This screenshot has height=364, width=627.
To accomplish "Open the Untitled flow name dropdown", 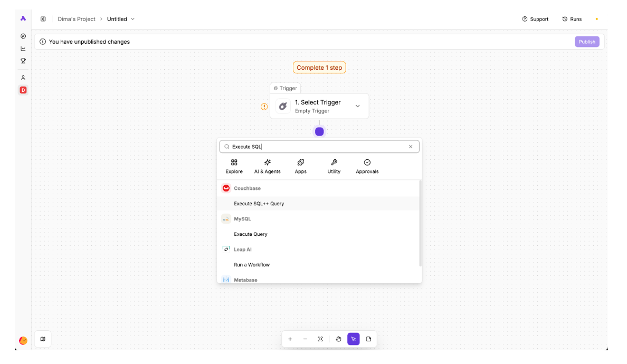I will pos(121,19).
